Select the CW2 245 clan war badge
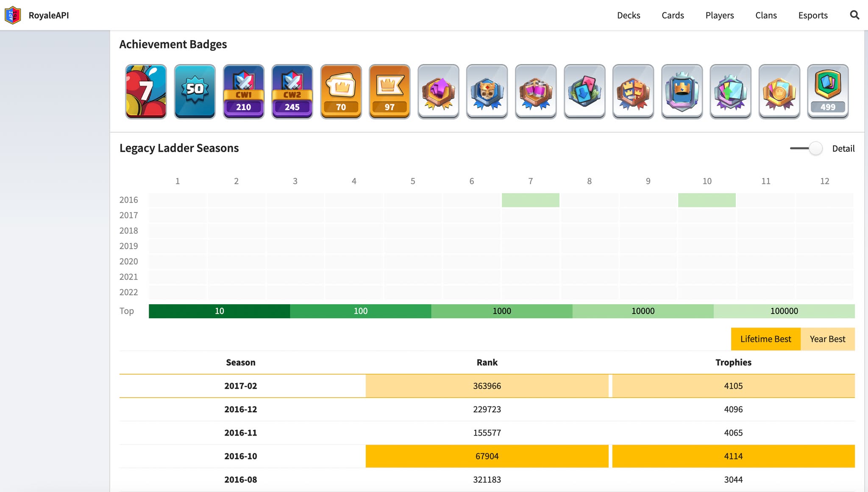Screen dimensions: 868x492 [x=292, y=92]
